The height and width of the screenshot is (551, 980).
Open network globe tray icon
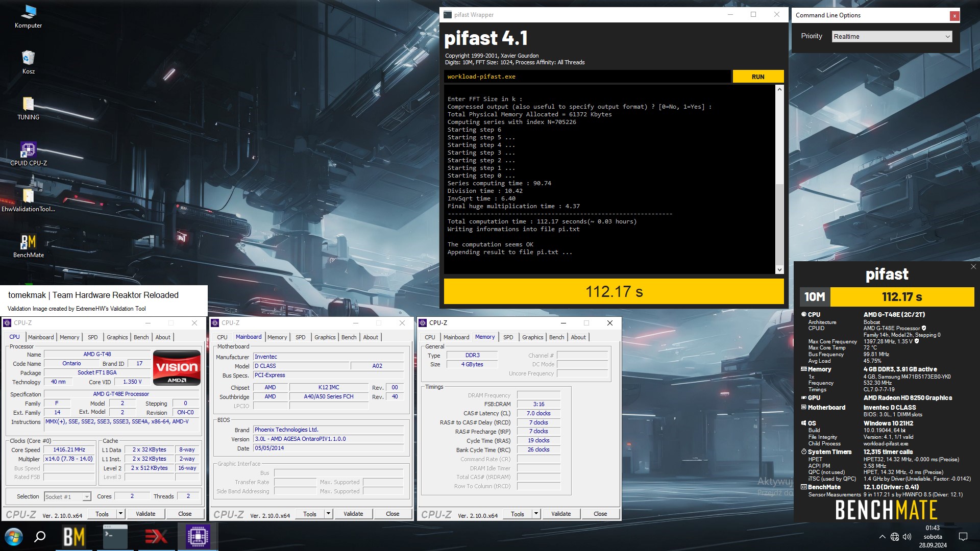click(895, 537)
